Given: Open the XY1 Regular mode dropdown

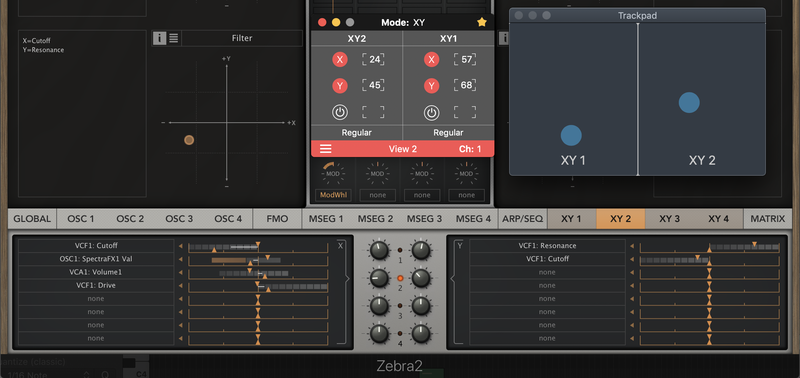Looking at the screenshot, I should [448, 133].
